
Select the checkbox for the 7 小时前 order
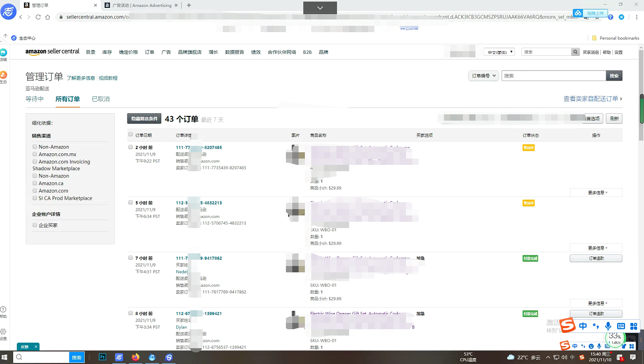(x=131, y=258)
